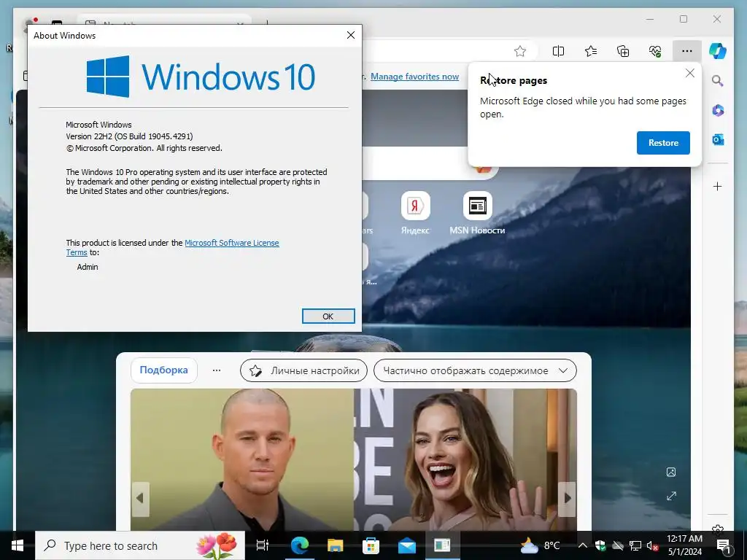Open network tray icon
Viewport: 747px width, 560px height.
[635, 545]
